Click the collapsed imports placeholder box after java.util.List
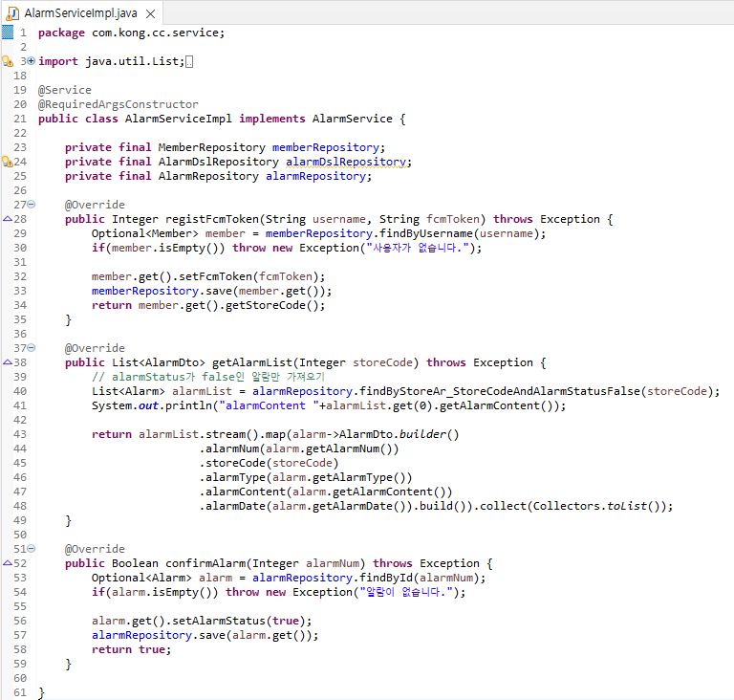This screenshot has width=734, height=700. click(189, 62)
